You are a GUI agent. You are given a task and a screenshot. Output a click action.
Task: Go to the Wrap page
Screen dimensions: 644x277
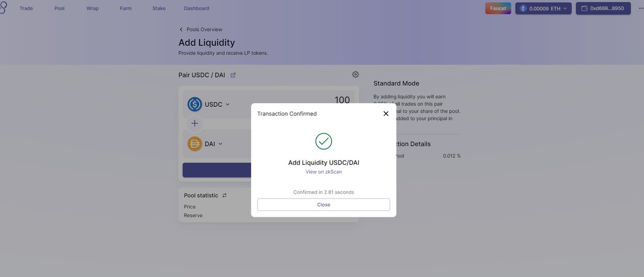pyautogui.click(x=93, y=9)
